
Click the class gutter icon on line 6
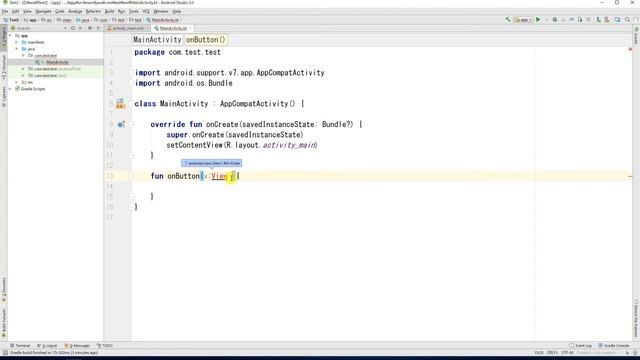click(x=120, y=104)
